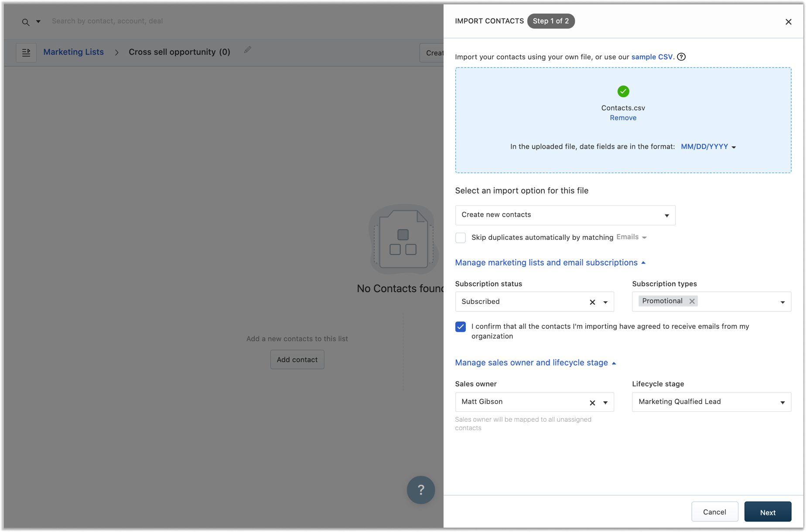Click the help icon beside sample CSV

(x=681, y=57)
